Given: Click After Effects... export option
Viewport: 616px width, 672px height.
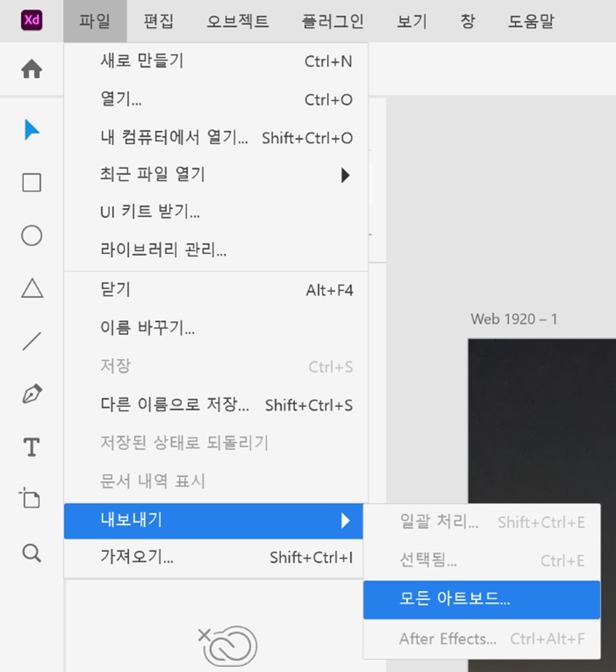Looking at the screenshot, I should pos(481,639).
